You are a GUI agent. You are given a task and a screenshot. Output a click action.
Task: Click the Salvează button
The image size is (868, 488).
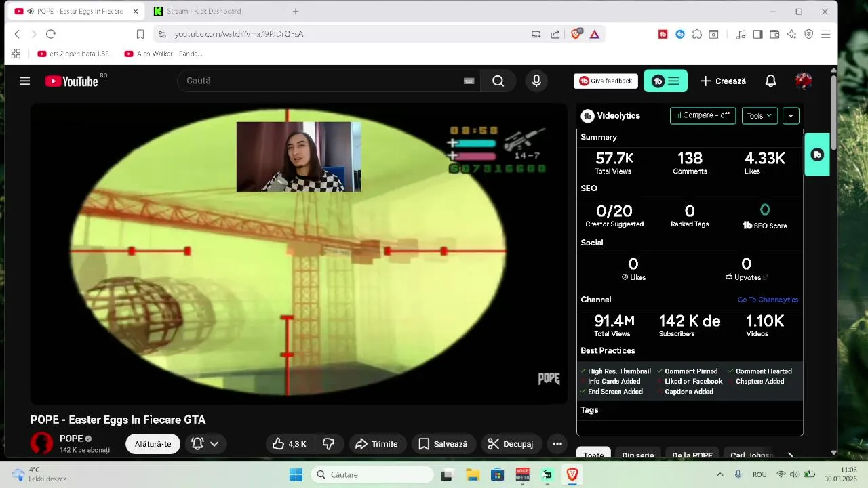point(443,444)
